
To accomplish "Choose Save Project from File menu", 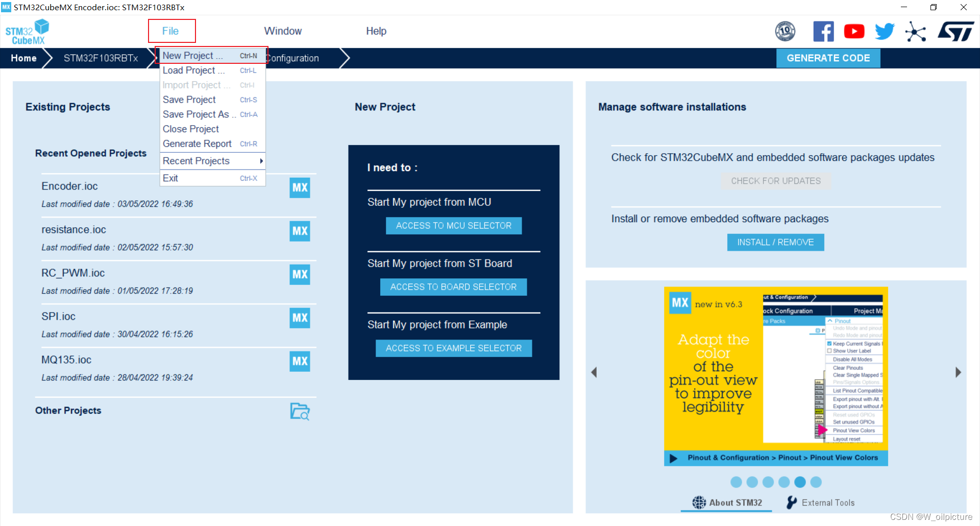I will 213,100.
